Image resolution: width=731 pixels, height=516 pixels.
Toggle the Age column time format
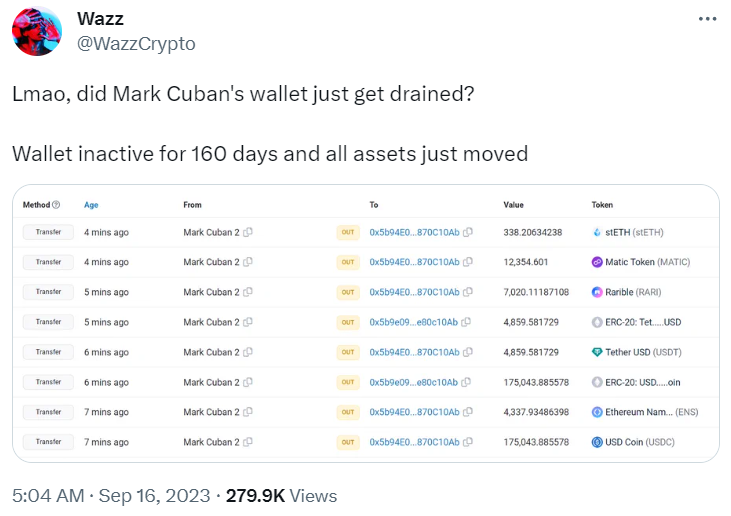point(91,205)
